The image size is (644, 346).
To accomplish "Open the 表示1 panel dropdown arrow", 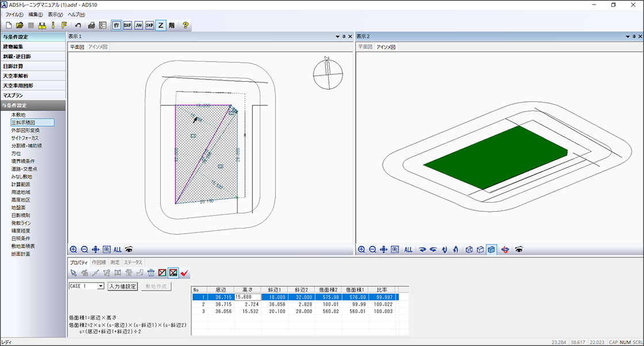I will (338, 37).
